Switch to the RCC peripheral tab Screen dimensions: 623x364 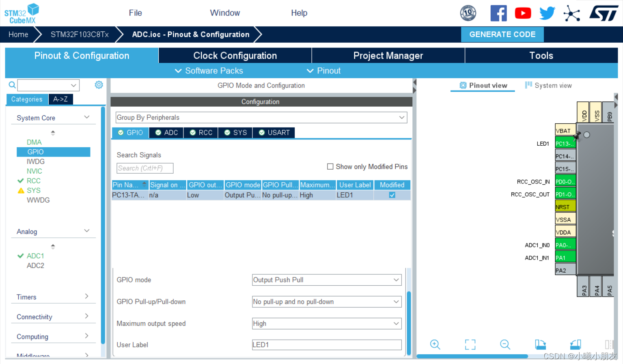tap(201, 133)
